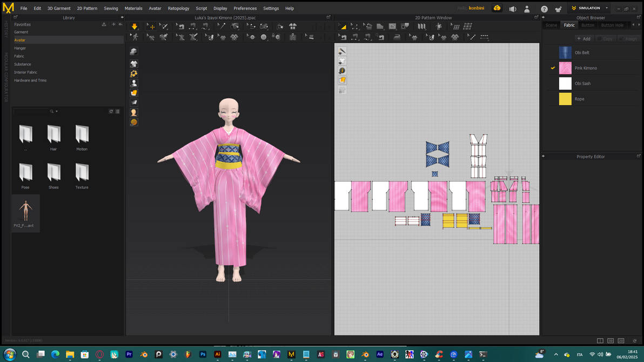Image resolution: width=644 pixels, height=362 pixels.
Task: Open the 3D Garment menu
Action: pyautogui.click(x=59, y=8)
